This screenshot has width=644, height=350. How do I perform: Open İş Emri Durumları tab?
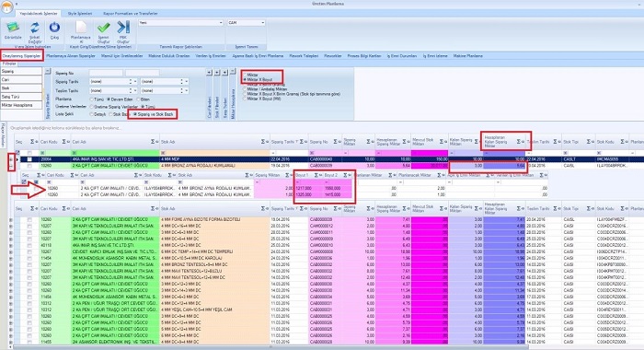402,56
